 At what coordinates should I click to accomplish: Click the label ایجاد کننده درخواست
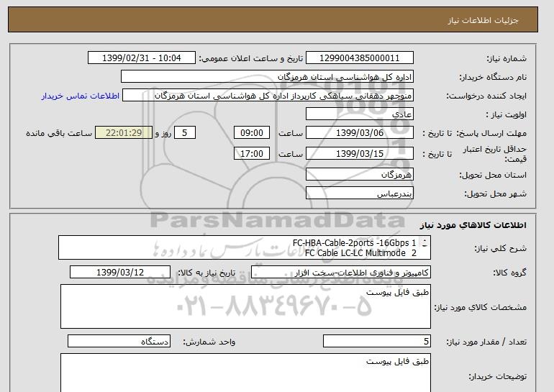point(486,96)
